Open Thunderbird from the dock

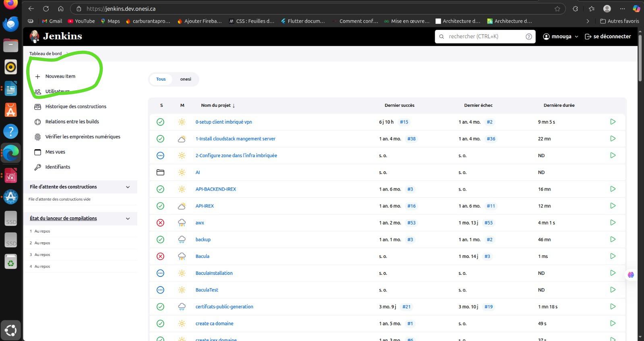[11, 24]
